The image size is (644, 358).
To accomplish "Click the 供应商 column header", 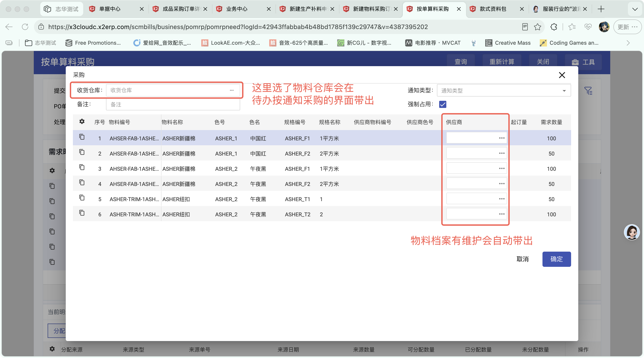I will [x=454, y=122].
